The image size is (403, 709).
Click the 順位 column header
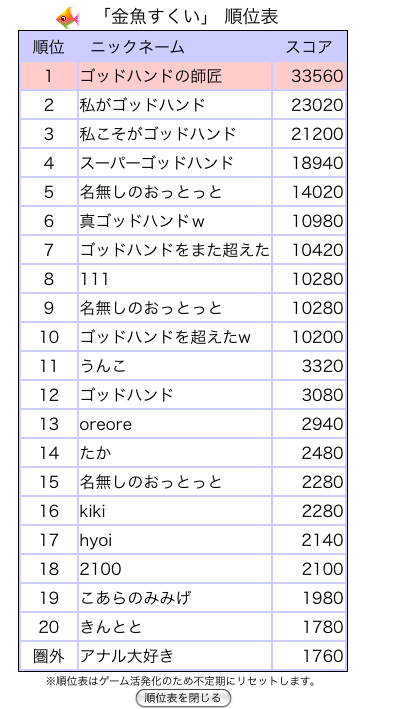tap(48, 47)
